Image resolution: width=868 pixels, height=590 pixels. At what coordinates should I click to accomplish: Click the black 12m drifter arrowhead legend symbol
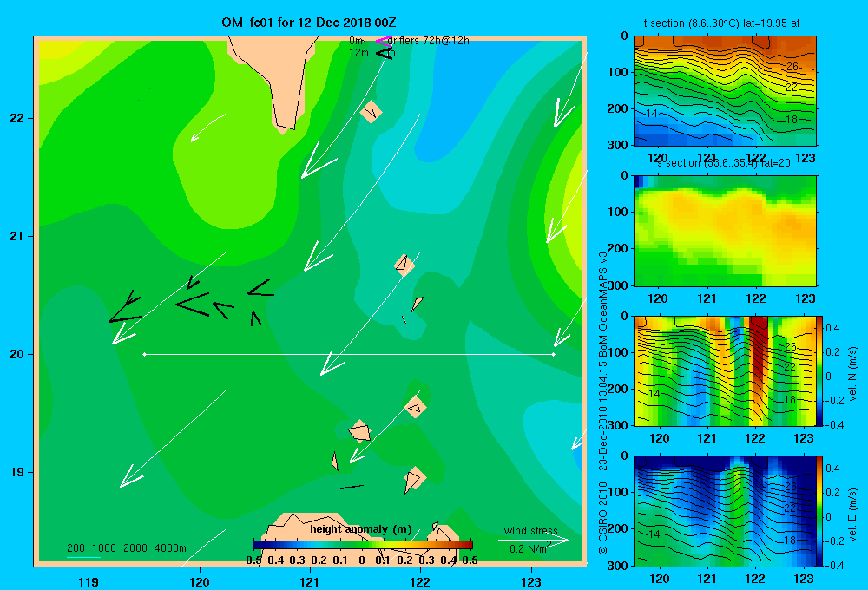tap(385, 53)
